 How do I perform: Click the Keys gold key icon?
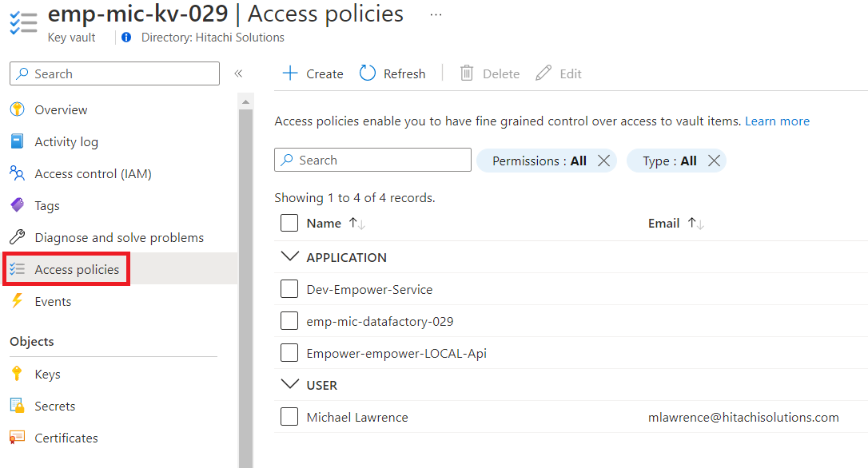17,374
